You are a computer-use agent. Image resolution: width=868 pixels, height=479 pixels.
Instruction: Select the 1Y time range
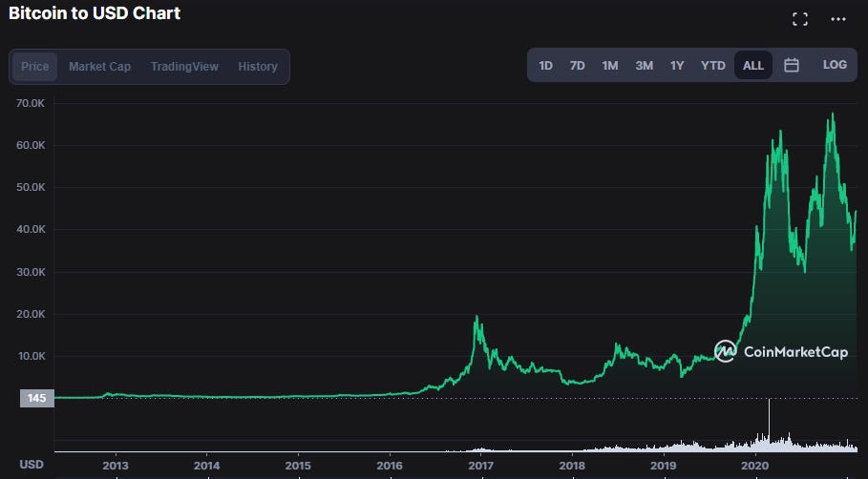point(677,65)
